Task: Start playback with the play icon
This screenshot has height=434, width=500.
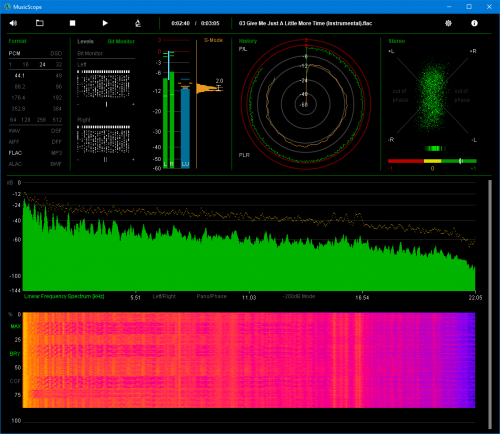Action: [x=105, y=23]
